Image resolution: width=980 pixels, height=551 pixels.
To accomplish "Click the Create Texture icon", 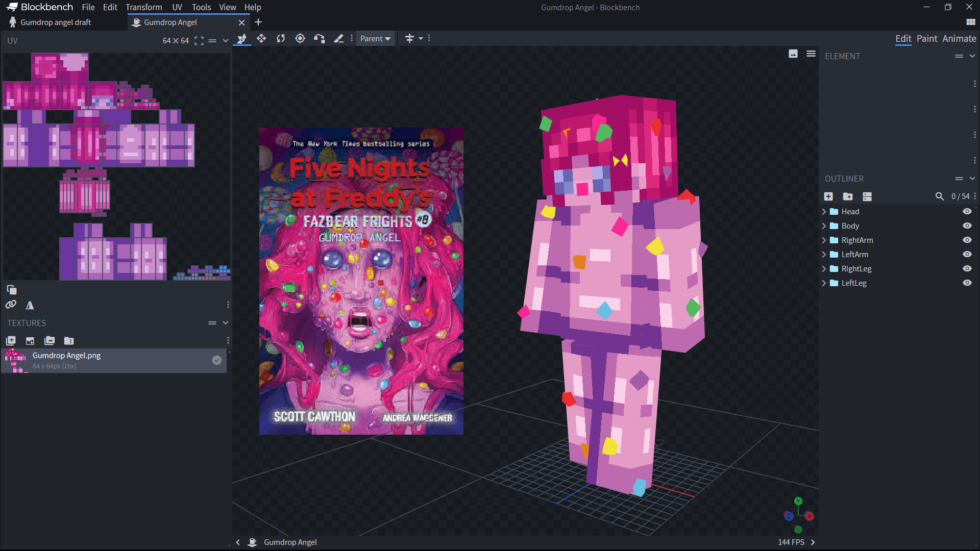I will 30,340.
